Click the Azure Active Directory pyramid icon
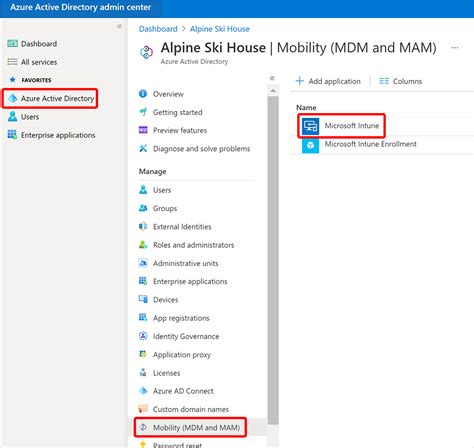Viewport: 474px width, 448px height. pyautogui.click(x=13, y=98)
